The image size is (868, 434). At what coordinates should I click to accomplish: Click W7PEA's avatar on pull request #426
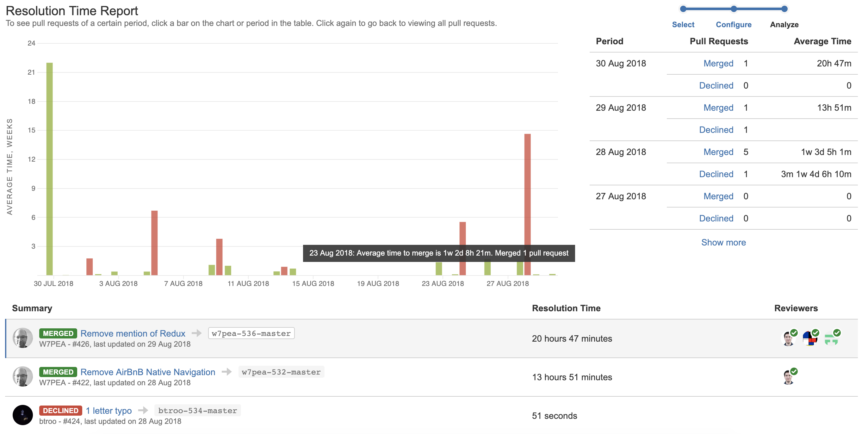[x=23, y=338]
